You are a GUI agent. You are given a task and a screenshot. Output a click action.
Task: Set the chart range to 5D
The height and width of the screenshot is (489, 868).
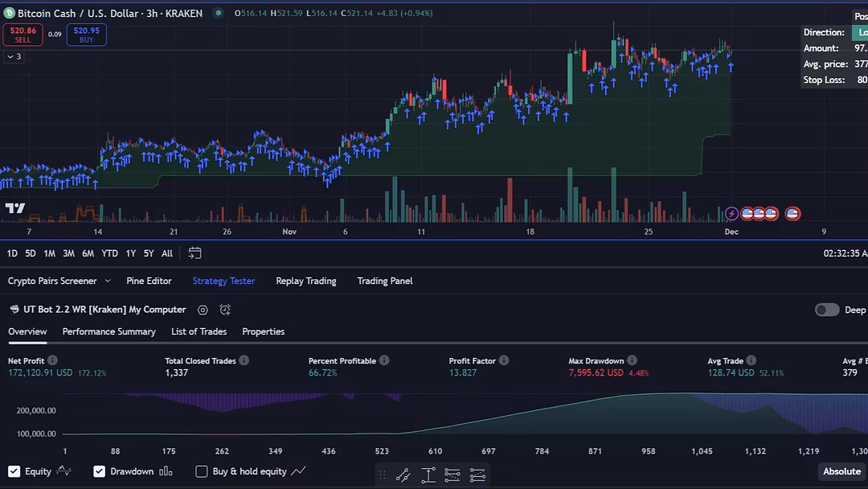31,253
